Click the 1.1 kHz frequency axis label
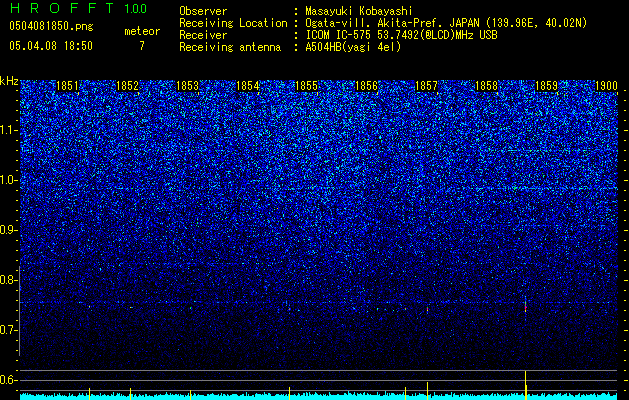Screen dimensions: 629x400 click(x=9, y=130)
